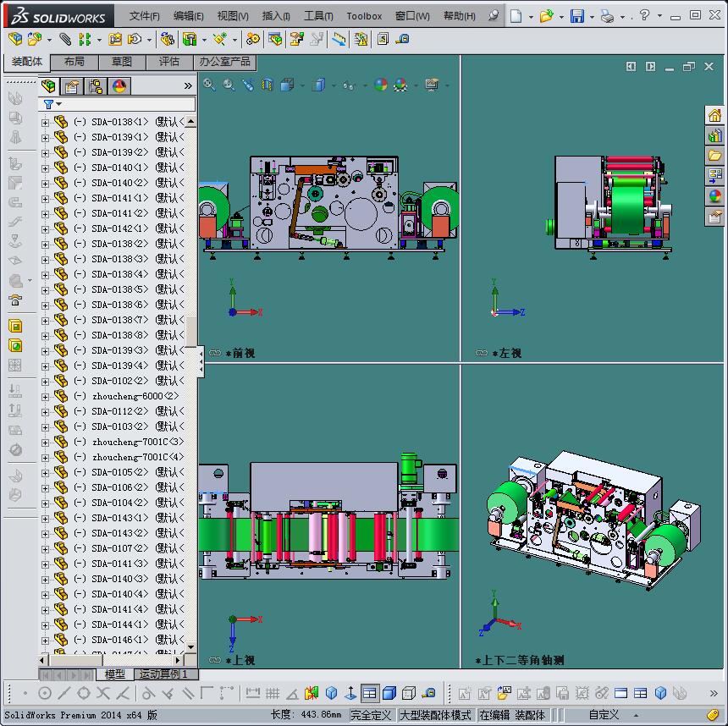Toggle the center point snap circle
Image resolution: width=728 pixels, height=726 pixels.
coord(45,694)
